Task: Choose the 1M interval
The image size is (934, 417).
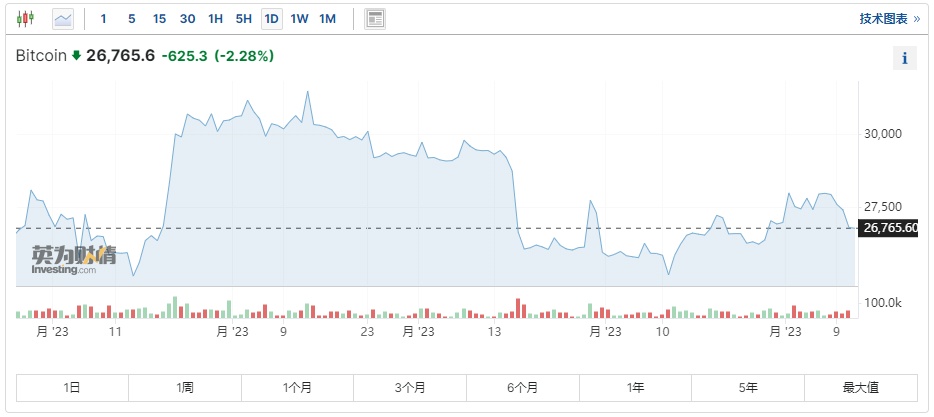Action: pos(327,19)
